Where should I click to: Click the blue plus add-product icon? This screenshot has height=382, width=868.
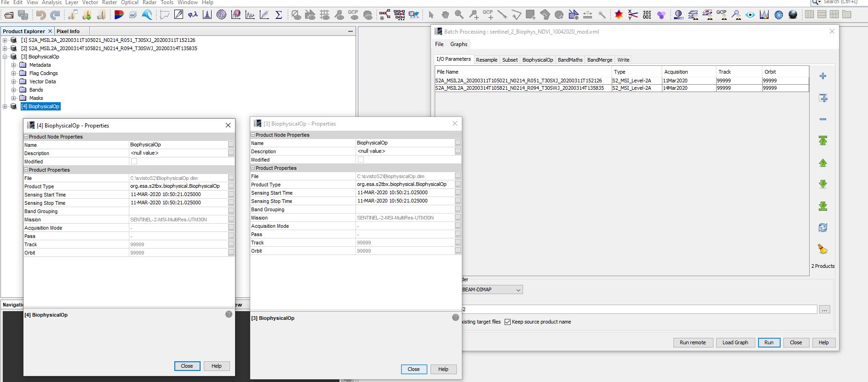point(823,76)
